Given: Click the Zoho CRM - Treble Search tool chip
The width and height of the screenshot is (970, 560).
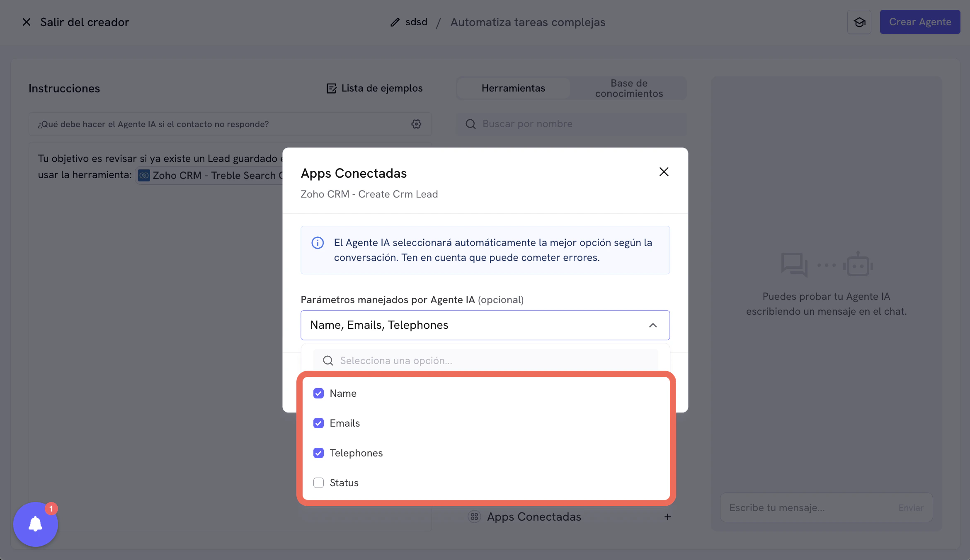Looking at the screenshot, I should click(x=210, y=176).
